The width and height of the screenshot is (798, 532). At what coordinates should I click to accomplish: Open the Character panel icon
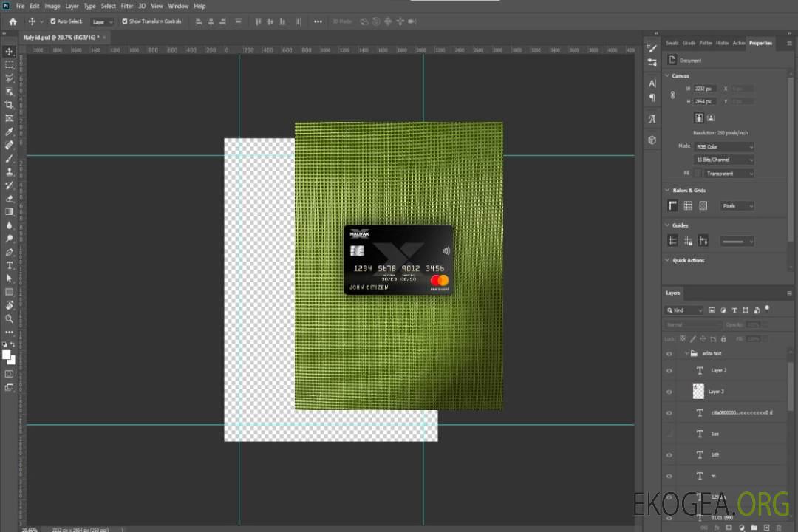coord(652,83)
